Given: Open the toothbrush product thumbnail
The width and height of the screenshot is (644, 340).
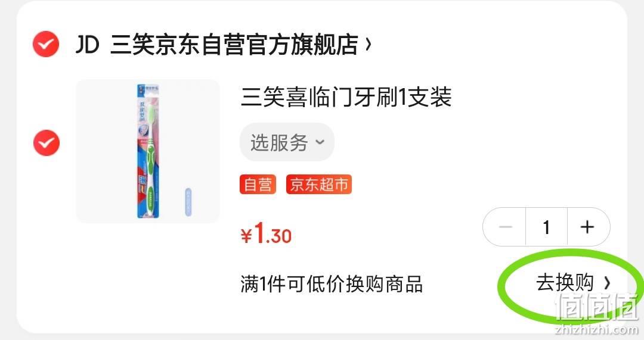Looking at the screenshot, I should 148,151.
